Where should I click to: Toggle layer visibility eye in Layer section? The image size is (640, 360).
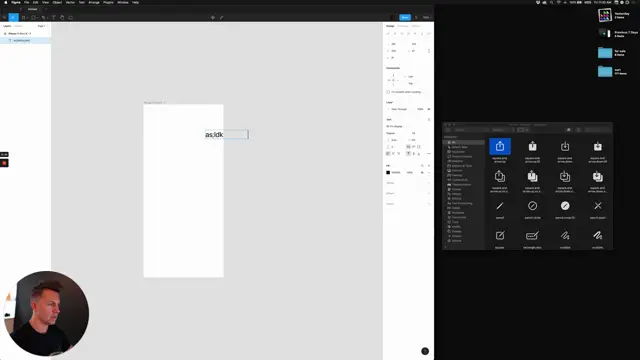[x=429, y=109]
